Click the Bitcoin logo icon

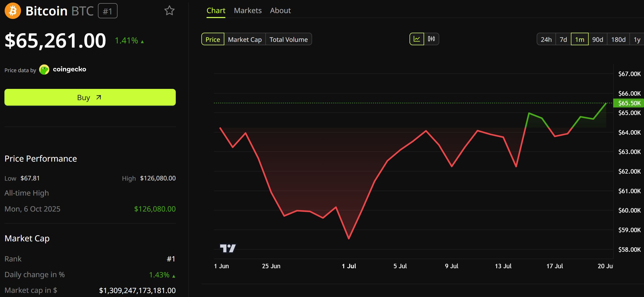[x=13, y=11]
